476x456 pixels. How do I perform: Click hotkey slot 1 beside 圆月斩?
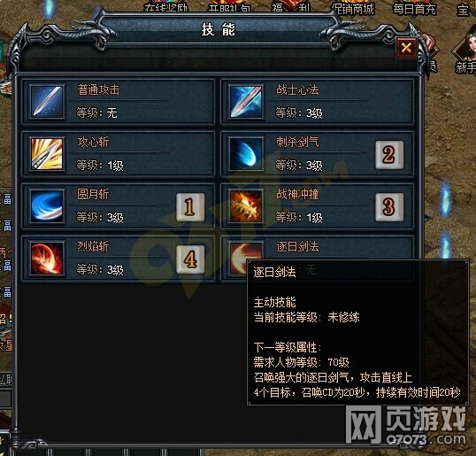(x=190, y=207)
